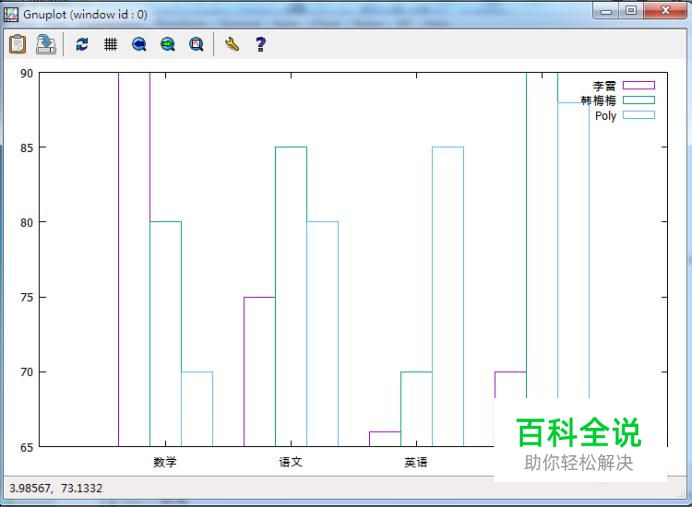This screenshot has height=507, width=692.
Task: Click the 英语 x-axis label
Action: 416,462
